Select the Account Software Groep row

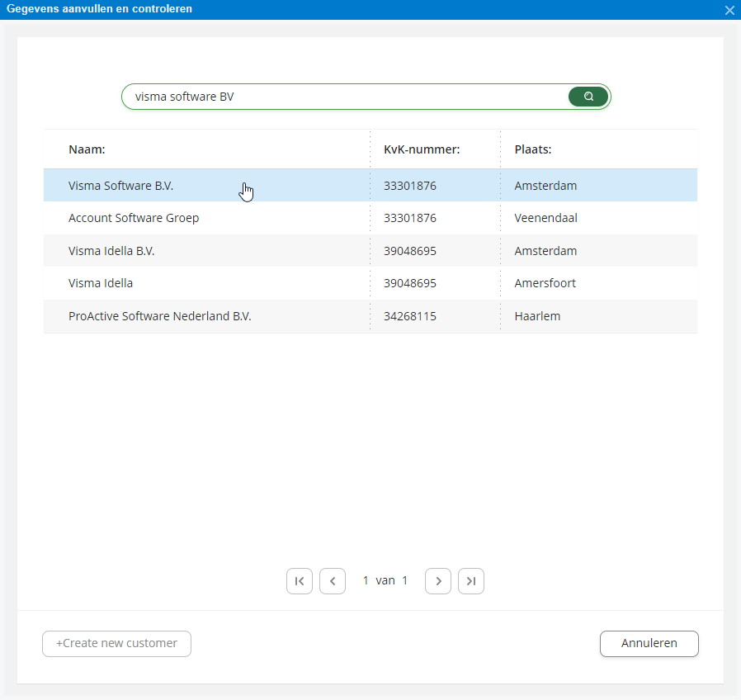click(370, 218)
